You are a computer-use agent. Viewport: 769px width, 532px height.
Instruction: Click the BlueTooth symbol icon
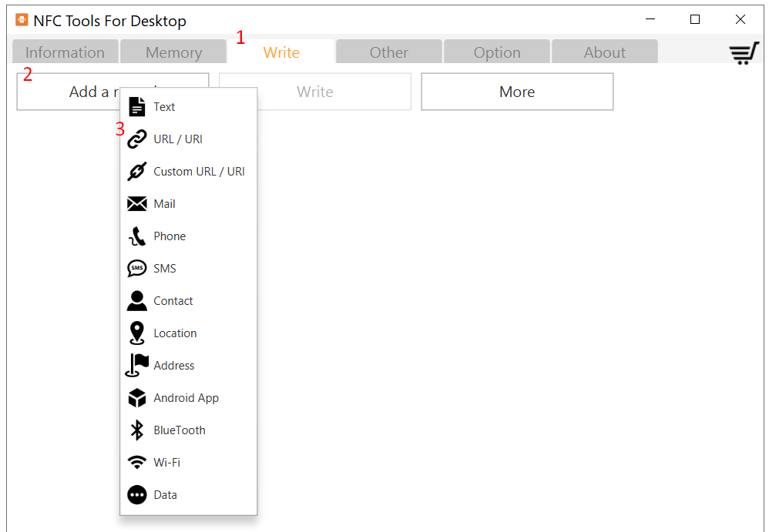point(137,430)
